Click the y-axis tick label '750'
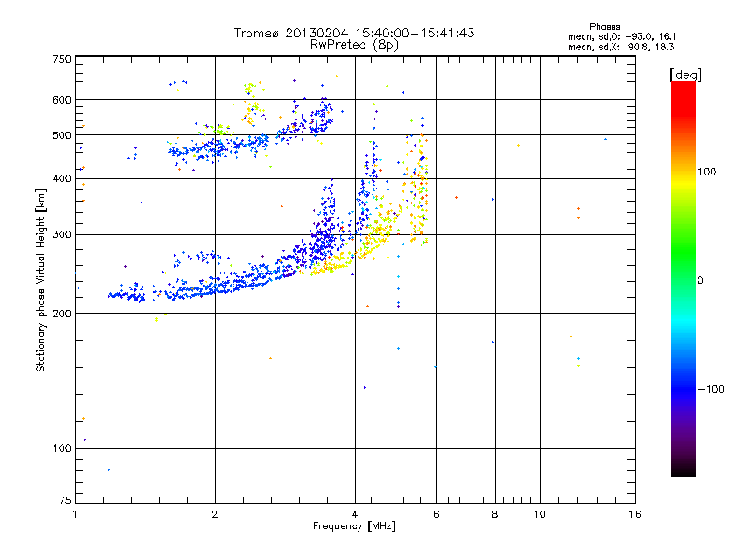Viewport: 747px width, 560px height. pyautogui.click(x=63, y=59)
